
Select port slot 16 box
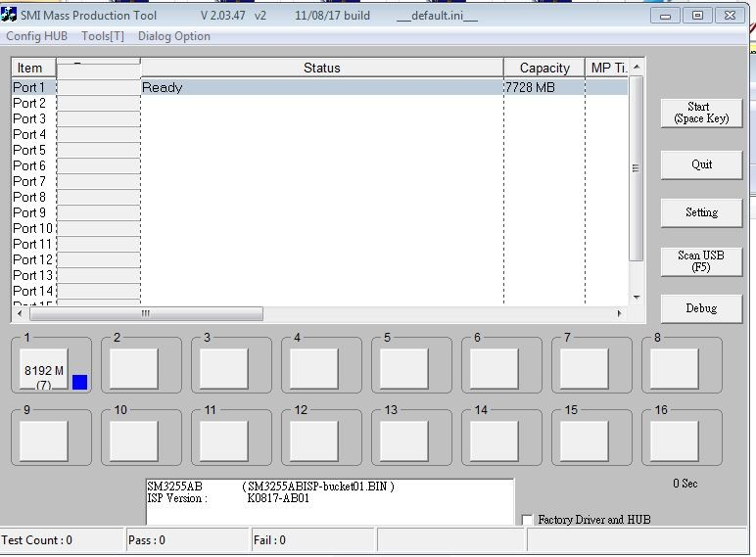[674, 441]
